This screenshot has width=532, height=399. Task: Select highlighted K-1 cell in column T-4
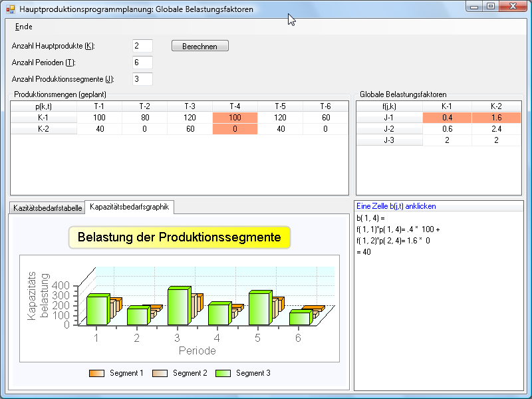coord(235,118)
